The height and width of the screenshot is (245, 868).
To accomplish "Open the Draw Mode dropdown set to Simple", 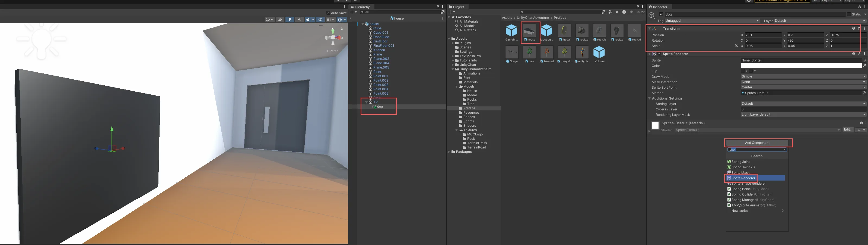I will pos(802,77).
